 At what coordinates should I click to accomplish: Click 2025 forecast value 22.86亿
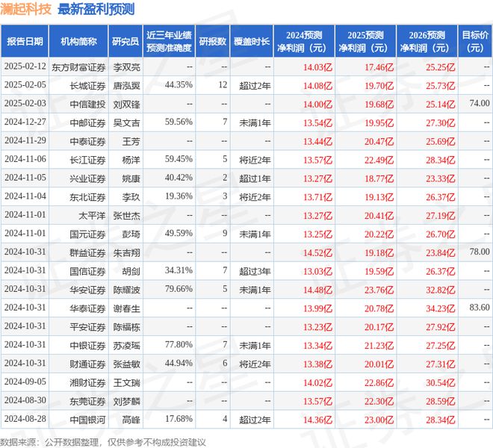click(x=379, y=382)
